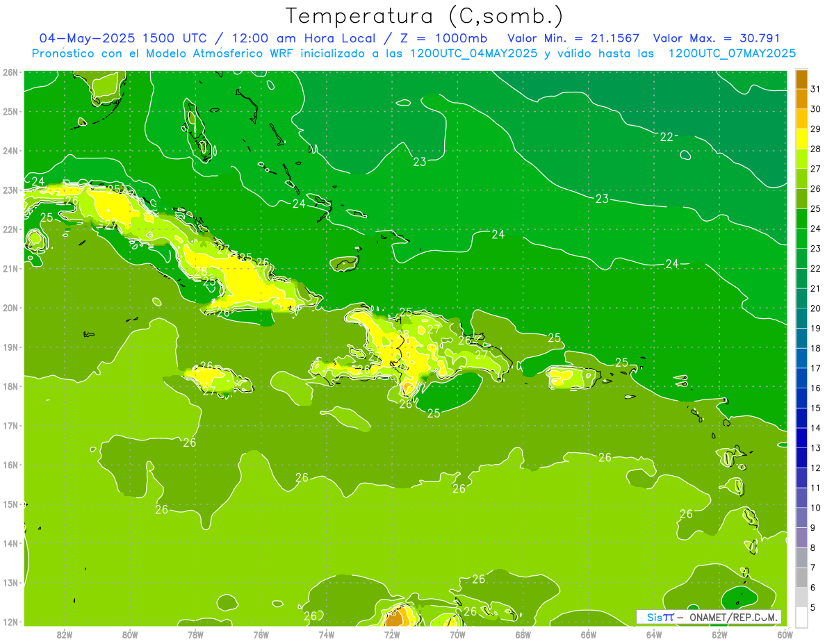Click the 16N latitude axis label
This screenshot has height=644, width=834.
pyautogui.click(x=10, y=465)
